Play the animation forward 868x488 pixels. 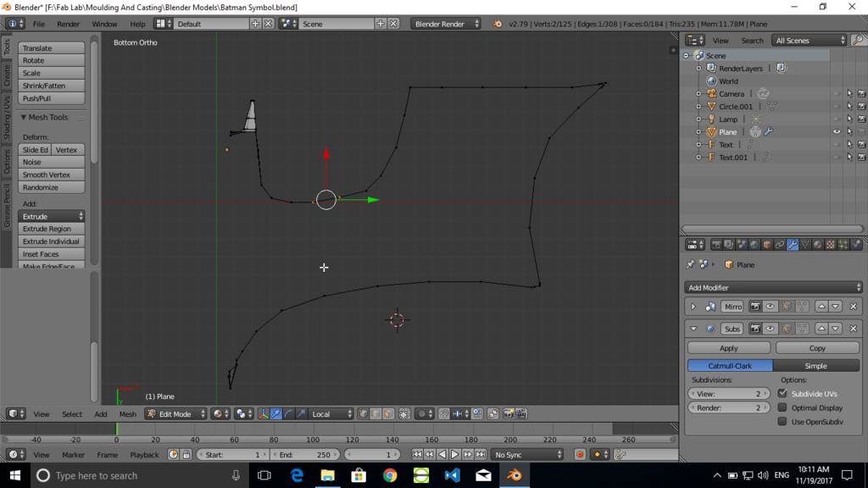coord(454,455)
